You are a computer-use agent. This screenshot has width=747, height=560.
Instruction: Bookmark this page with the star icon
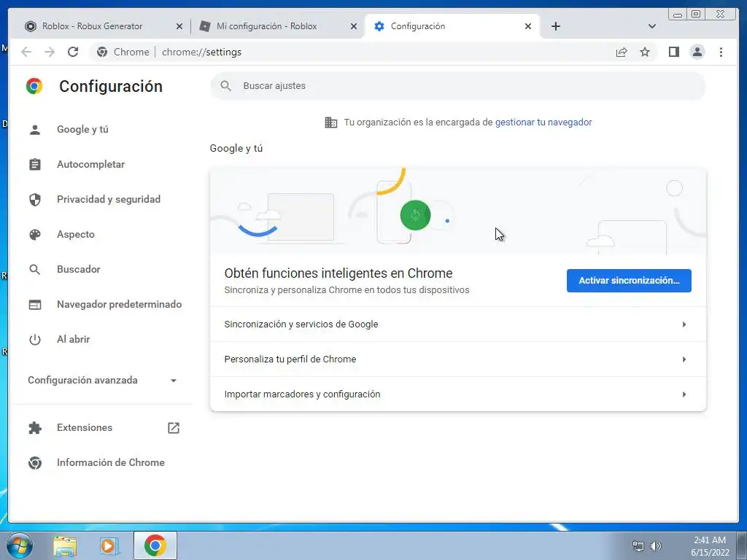pos(645,52)
